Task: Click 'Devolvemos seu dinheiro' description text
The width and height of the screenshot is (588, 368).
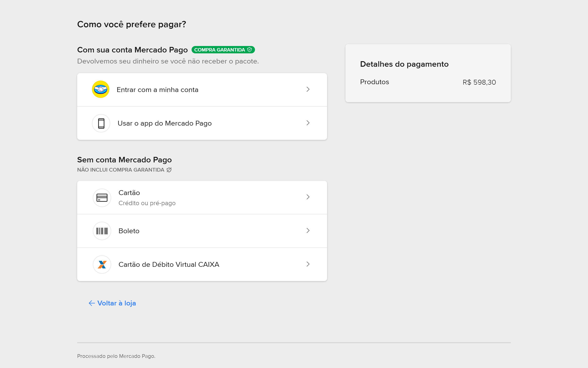Action: [168, 61]
